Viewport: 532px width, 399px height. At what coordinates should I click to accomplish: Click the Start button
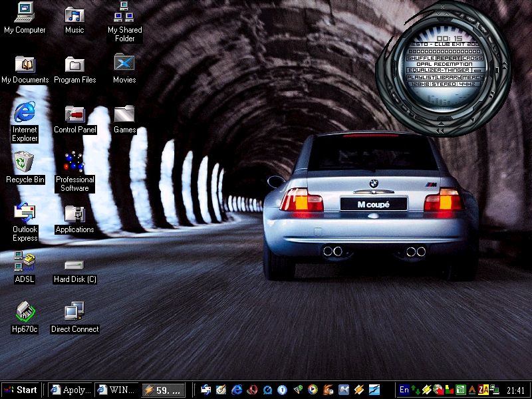click(x=21, y=390)
